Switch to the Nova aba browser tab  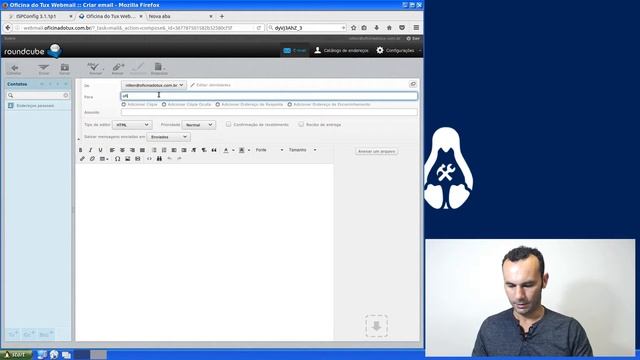click(180, 16)
